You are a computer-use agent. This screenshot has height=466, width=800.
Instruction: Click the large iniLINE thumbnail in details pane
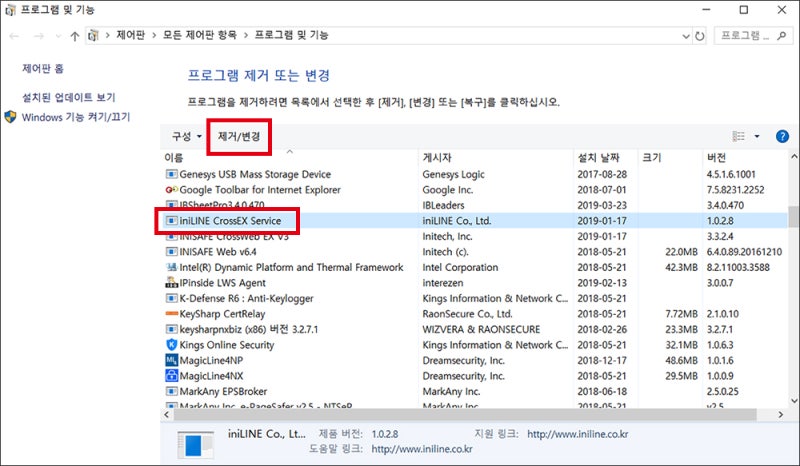pyautogui.click(x=195, y=444)
